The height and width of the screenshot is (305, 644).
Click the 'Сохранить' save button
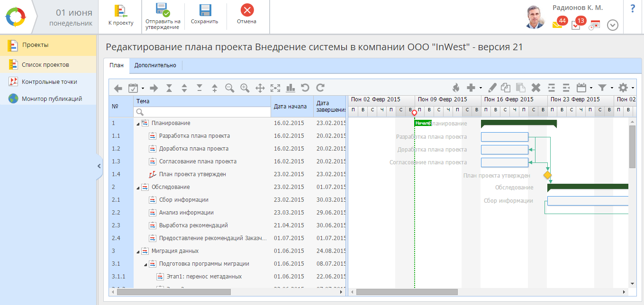pyautogui.click(x=205, y=16)
